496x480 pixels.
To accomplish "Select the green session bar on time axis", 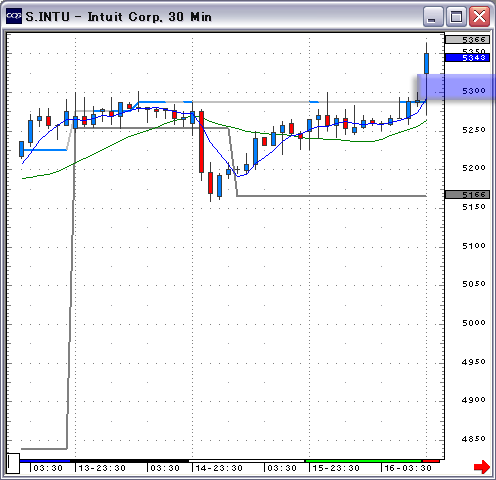I will click(x=364, y=461).
